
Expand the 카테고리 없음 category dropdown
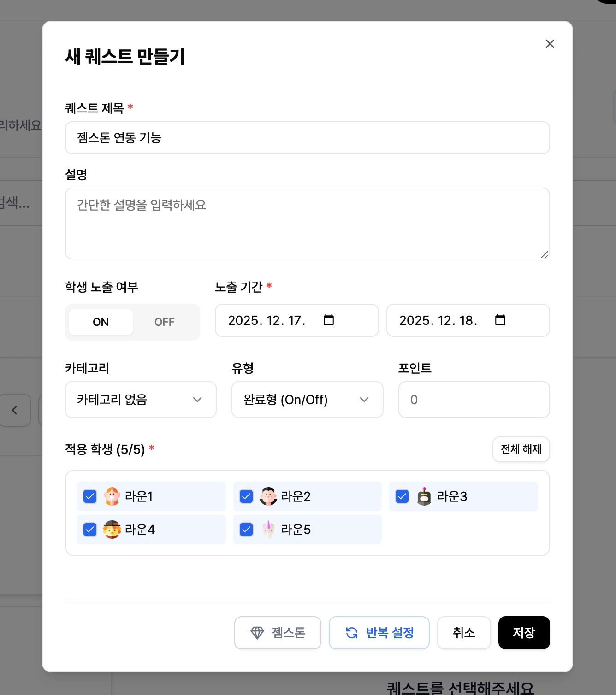tap(141, 400)
